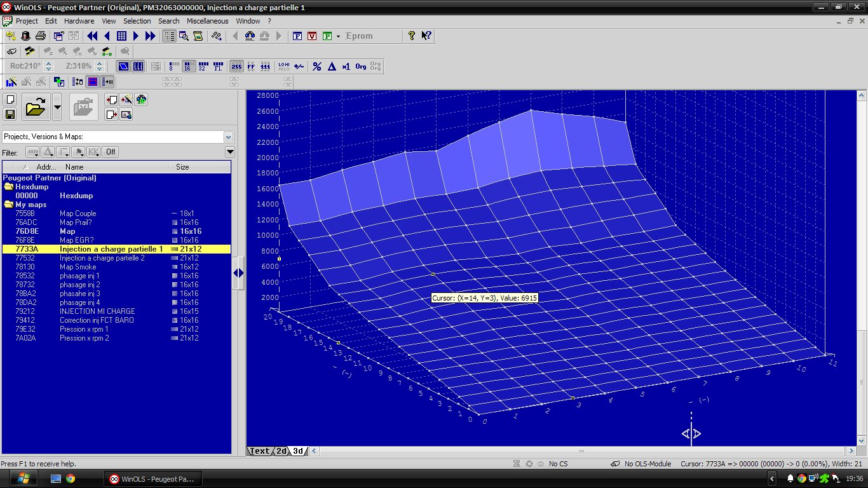Switch to the 2d view tab

280,451
